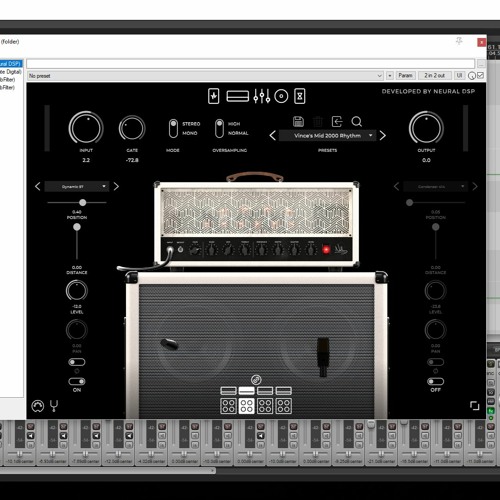
Task: Toggle the Stereo/Mono mode switch
Action: coord(173,128)
